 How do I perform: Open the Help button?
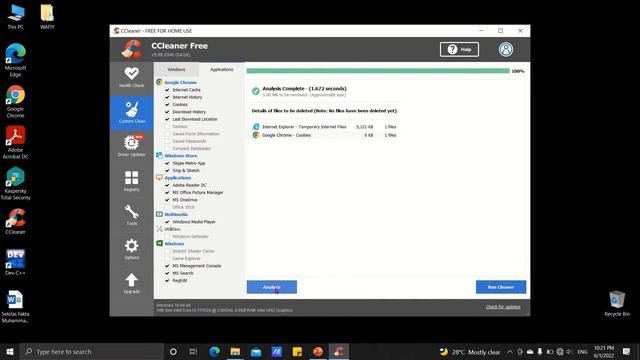459,49
